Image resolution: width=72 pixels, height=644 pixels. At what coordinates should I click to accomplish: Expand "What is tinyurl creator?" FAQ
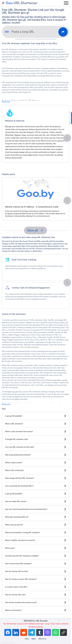tap(35, 462)
